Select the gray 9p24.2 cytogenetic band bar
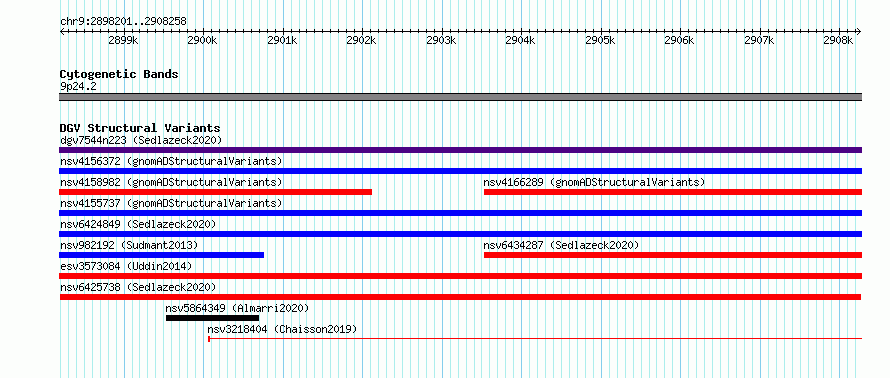890x378 pixels. click(460, 97)
